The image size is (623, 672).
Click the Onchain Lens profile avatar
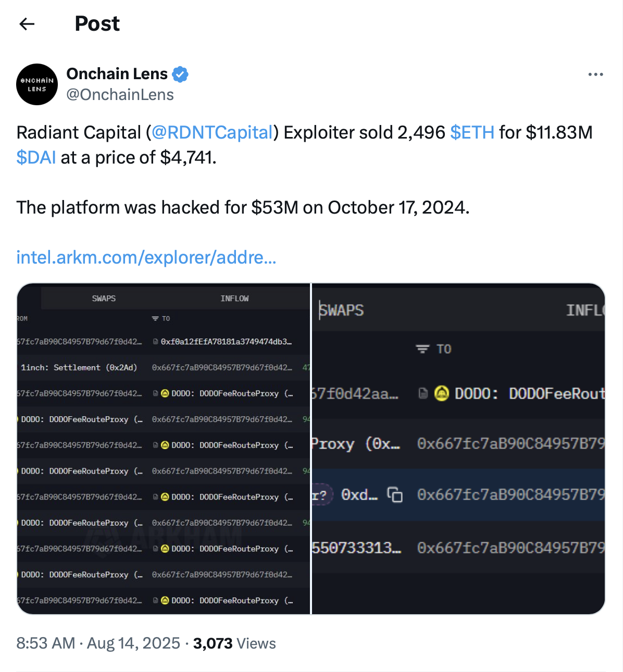[37, 84]
